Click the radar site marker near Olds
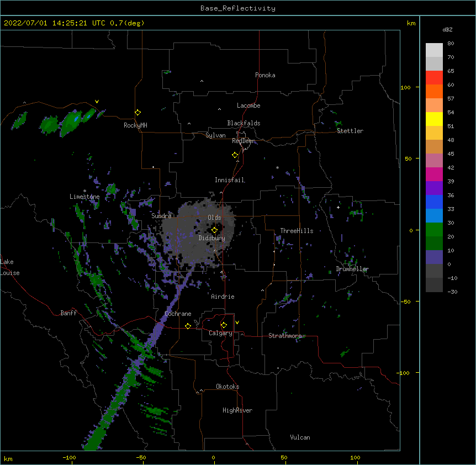 coord(214,230)
